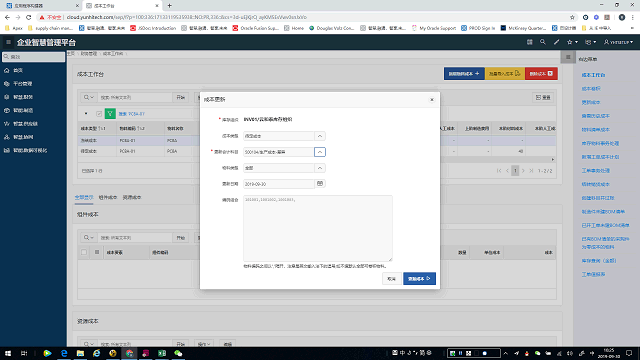Click the 重置 reset button in the grid
Viewport: 640px width, 360px height.
coord(543,98)
